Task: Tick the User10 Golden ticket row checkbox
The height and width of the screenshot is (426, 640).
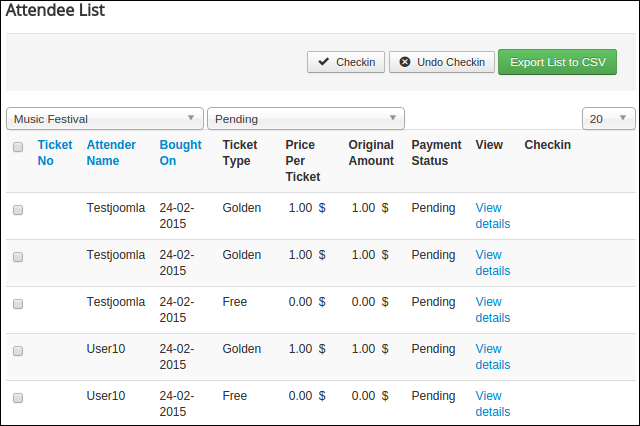Action: tap(18, 351)
